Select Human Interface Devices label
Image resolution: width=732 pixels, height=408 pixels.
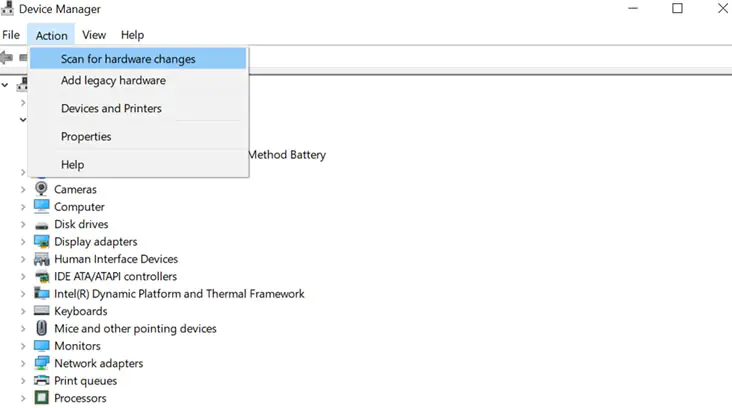[x=116, y=259]
